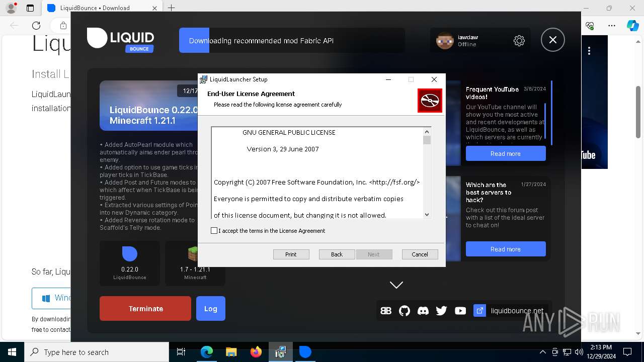This screenshot has width=644, height=362.
Task: Click the download progress bar
Action: coord(292,41)
